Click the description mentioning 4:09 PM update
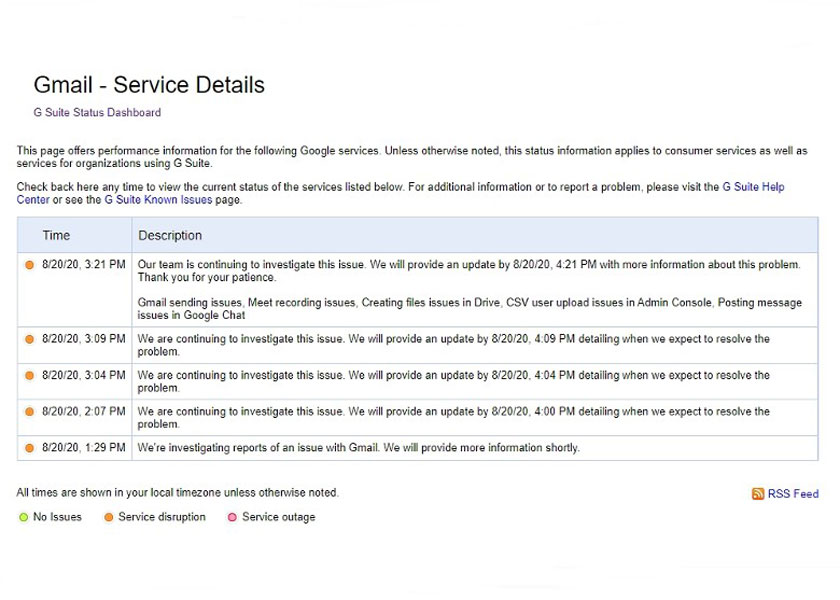The image size is (840, 600). click(x=453, y=345)
